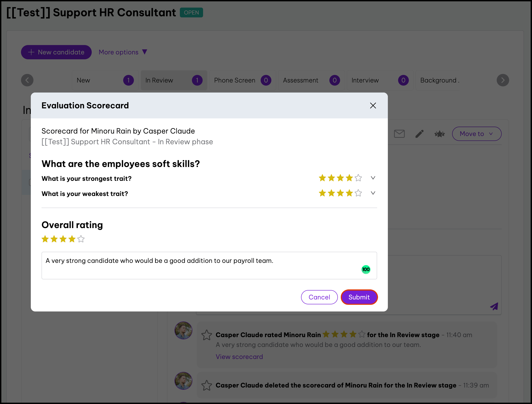Expand the strongest trait question chevron
This screenshot has height=404, width=532.
tap(373, 178)
